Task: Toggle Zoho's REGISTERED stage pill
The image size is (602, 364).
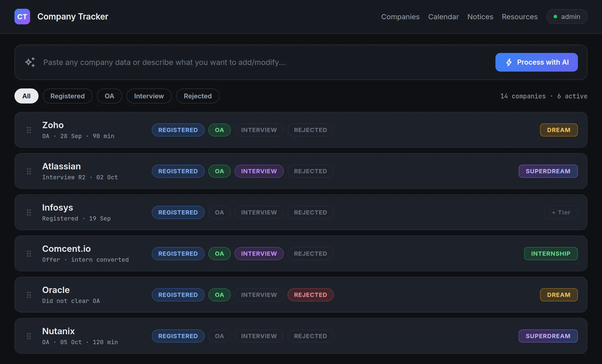Action: pyautogui.click(x=178, y=130)
